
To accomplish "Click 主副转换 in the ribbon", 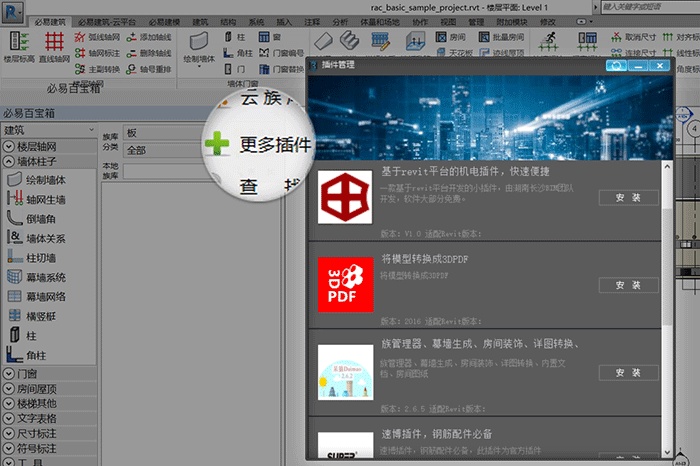I will [98, 69].
